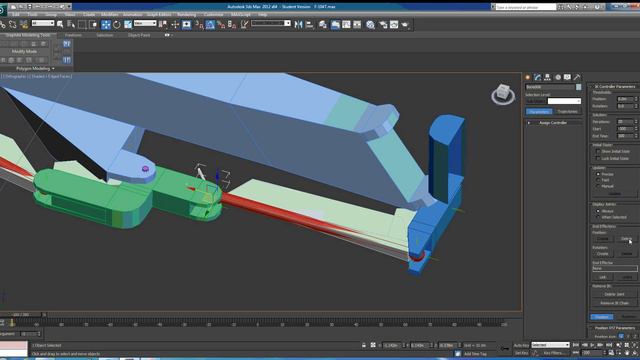Click the Unlink Selection tool icon
The width and height of the screenshot is (640, 360).
tap(13, 24)
